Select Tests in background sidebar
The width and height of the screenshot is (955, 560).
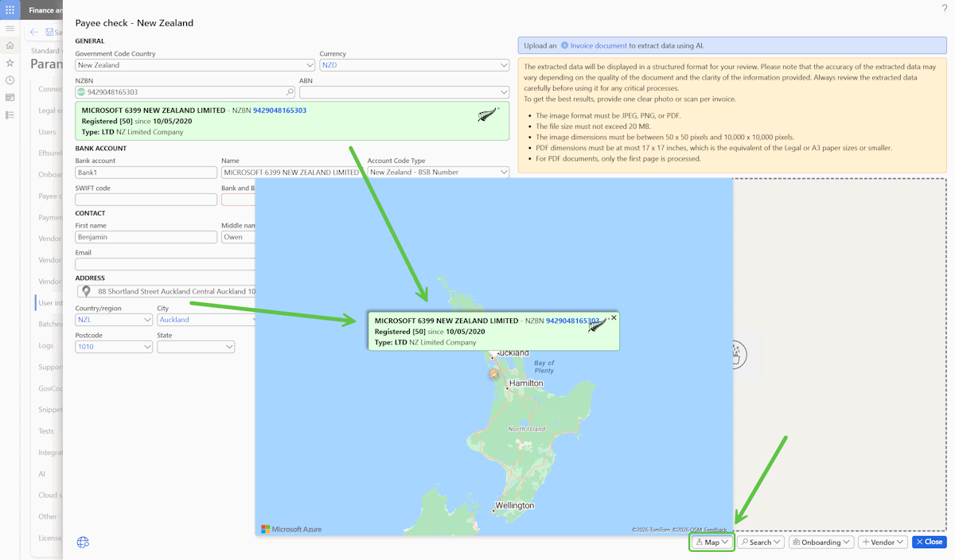point(46,431)
